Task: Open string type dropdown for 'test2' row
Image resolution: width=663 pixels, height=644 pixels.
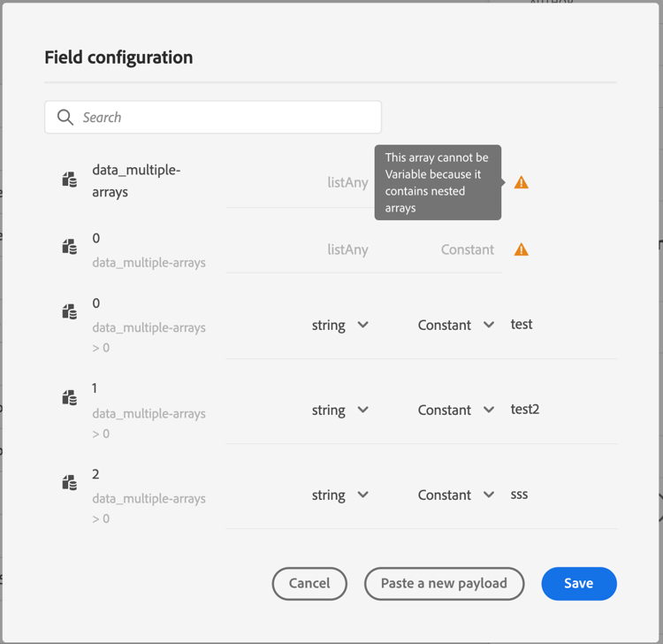Action: pos(340,410)
